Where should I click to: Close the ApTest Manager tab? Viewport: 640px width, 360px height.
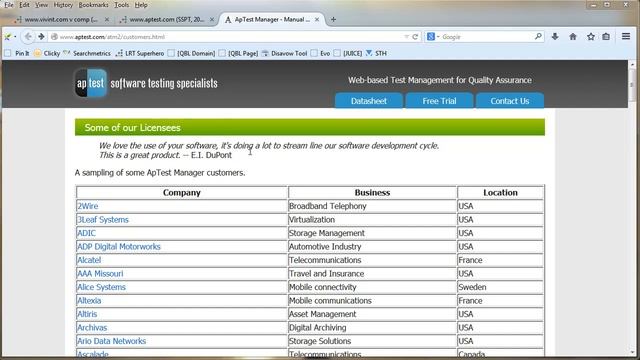(317, 19)
